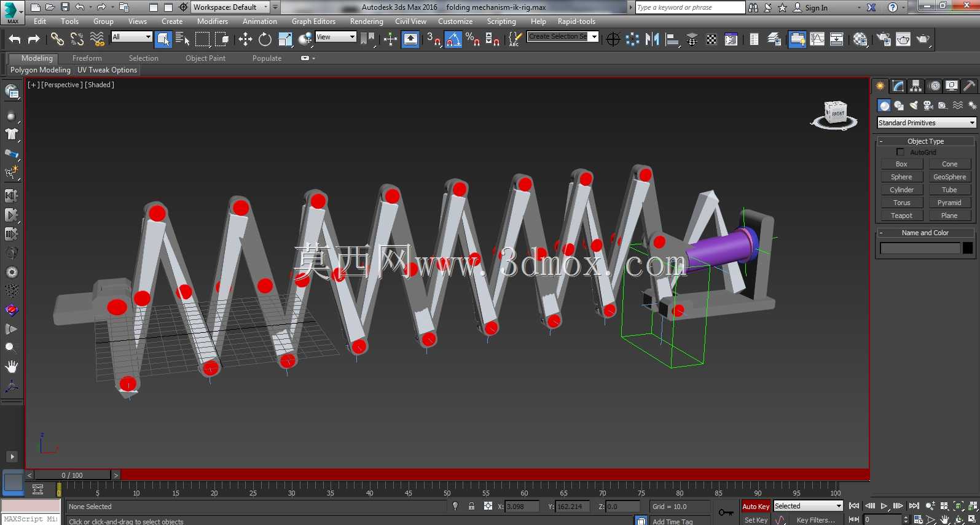The image size is (980, 525).
Task: Create a Teapot primitive
Action: [901, 216]
